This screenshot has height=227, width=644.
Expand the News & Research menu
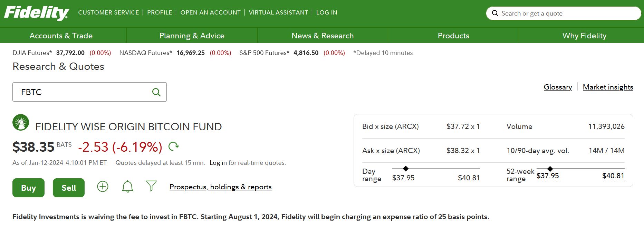323,36
